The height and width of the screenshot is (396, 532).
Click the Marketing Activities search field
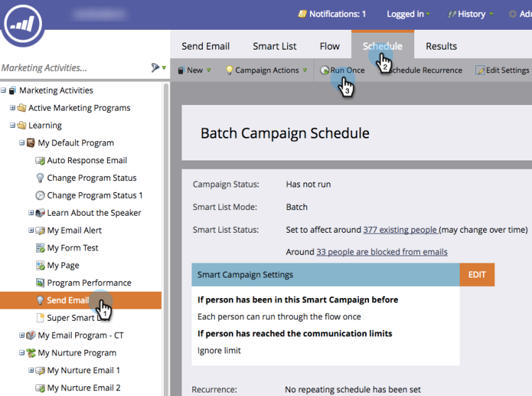(74, 68)
